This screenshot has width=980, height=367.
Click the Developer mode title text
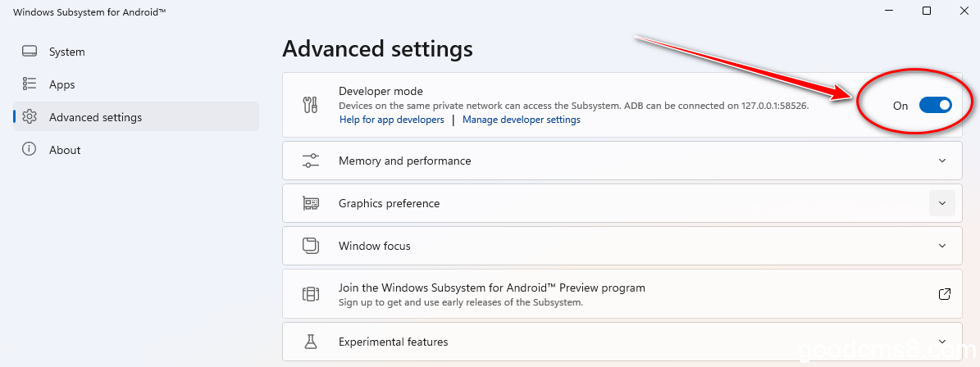point(381,92)
